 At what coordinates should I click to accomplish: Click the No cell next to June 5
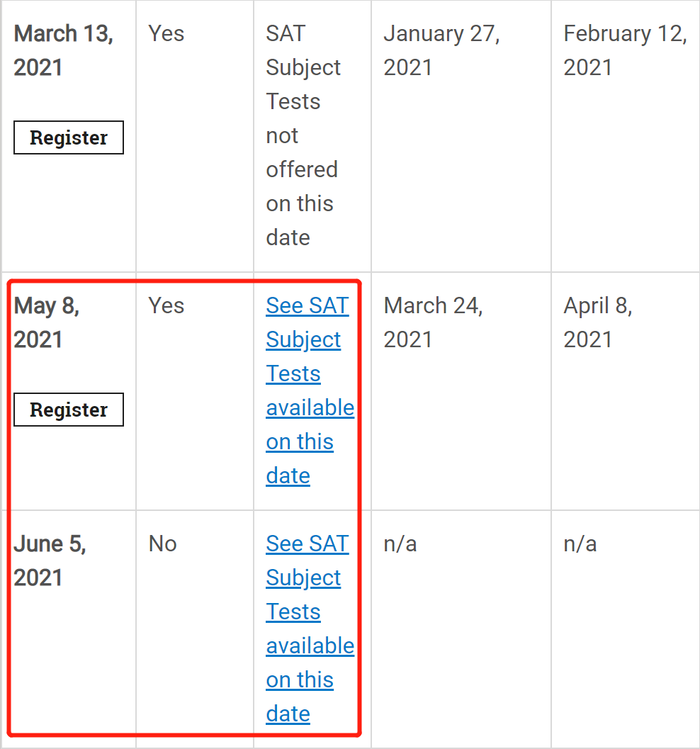162,544
